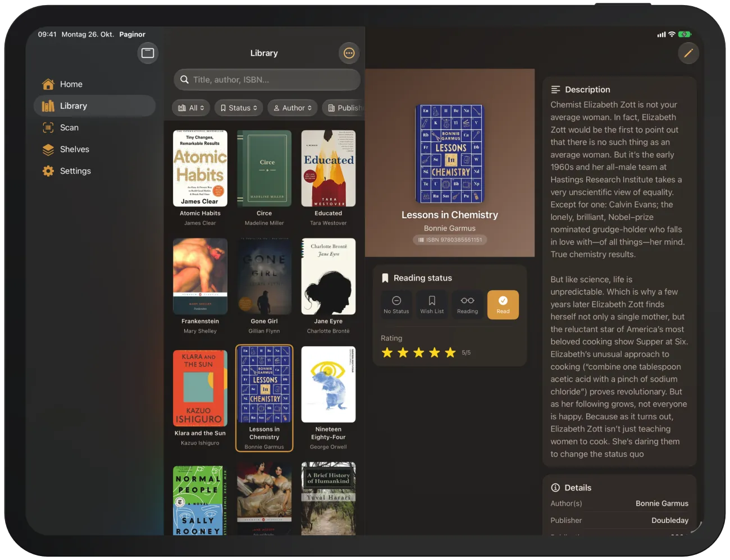Select Library in the sidebar
This screenshot has height=560, width=730.
(94, 106)
